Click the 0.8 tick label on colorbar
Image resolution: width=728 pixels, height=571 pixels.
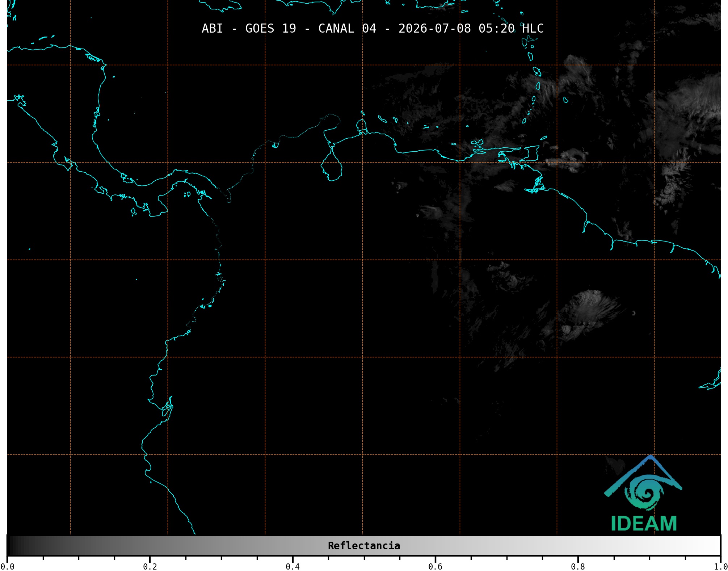point(578,566)
